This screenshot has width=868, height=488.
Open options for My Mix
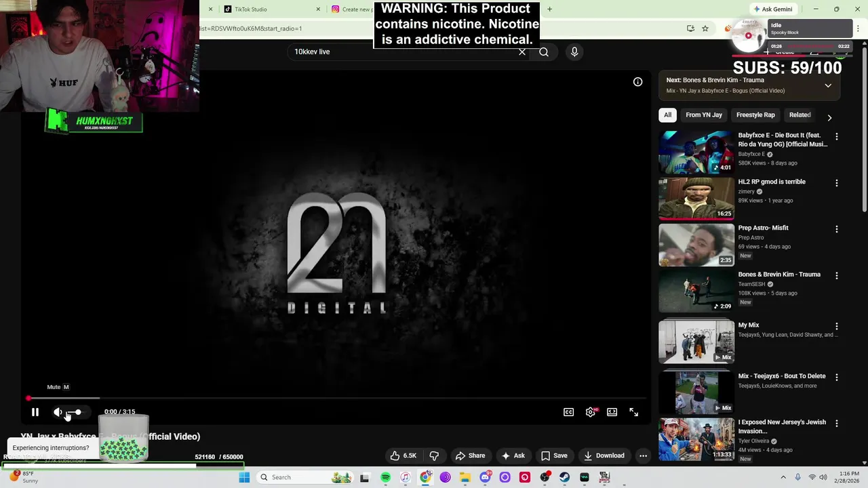point(836,326)
